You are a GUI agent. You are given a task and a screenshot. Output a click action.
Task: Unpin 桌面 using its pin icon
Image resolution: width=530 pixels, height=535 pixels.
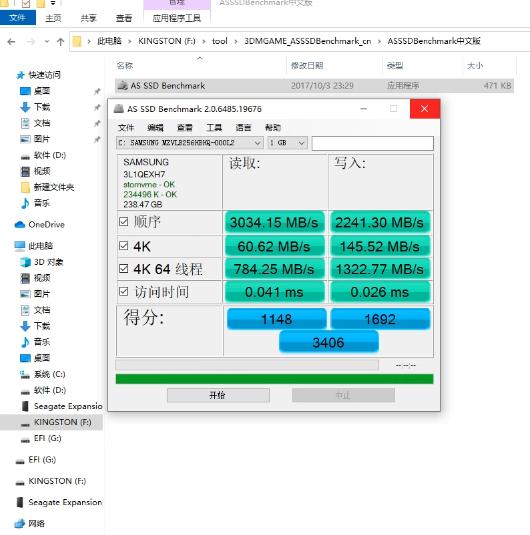coord(97,91)
